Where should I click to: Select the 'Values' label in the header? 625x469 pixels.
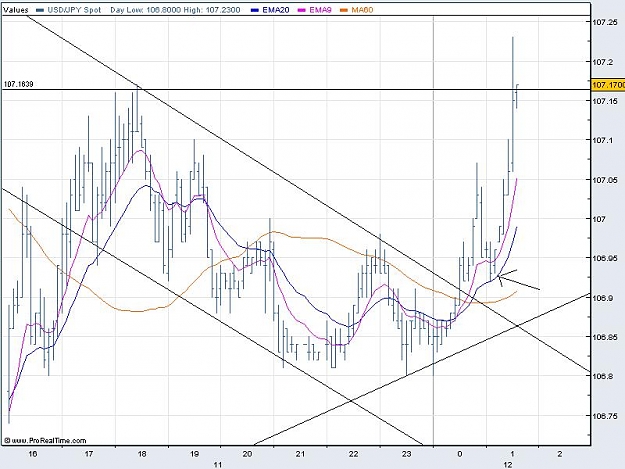pos(16,10)
